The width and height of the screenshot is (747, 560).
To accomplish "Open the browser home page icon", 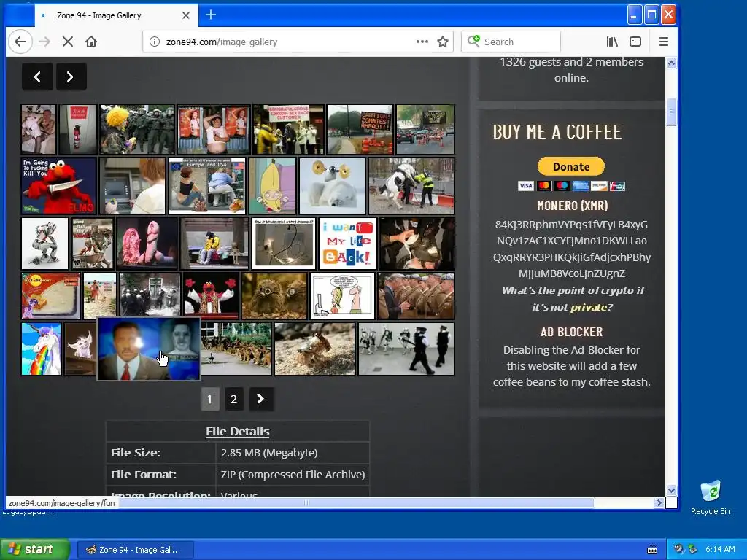I will click(x=91, y=42).
